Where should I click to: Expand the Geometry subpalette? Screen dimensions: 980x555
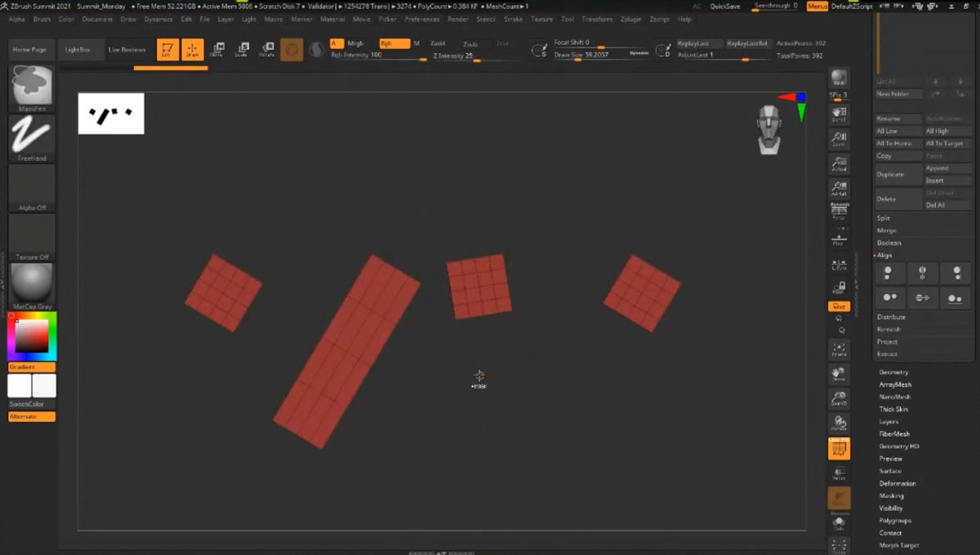(x=893, y=372)
